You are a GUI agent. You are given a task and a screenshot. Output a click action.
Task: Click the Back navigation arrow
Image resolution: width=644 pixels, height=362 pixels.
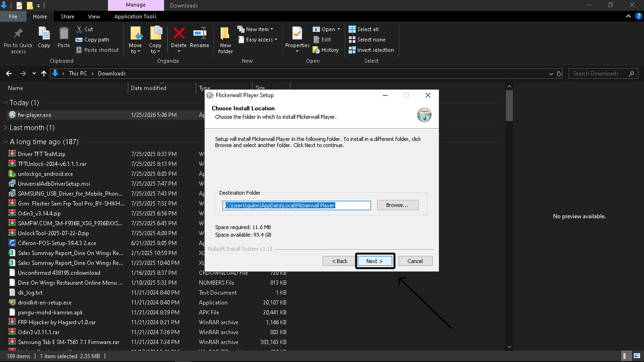pos(9,74)
